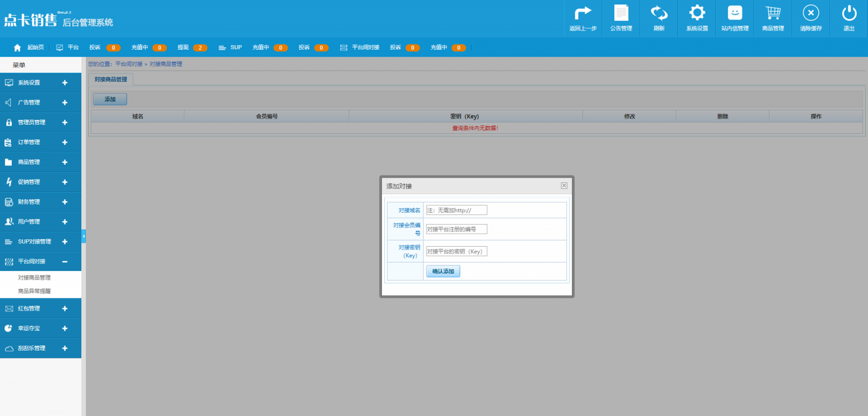The width and height of the screenshot is (868, 416).
Task: Expand the 用户管理 menu
Action: pos(41,222)
